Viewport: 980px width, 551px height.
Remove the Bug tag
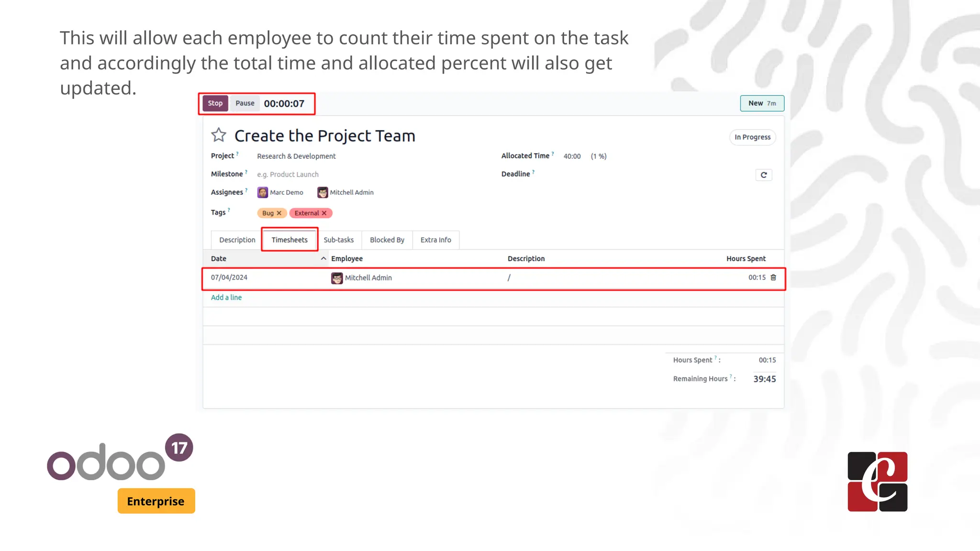coord(279,213)
